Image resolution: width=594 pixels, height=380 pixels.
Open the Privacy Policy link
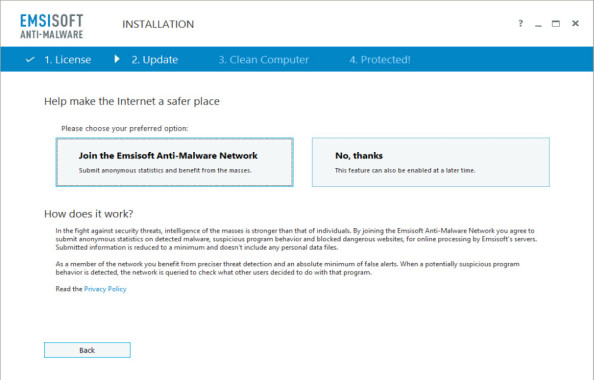(105, 289)
